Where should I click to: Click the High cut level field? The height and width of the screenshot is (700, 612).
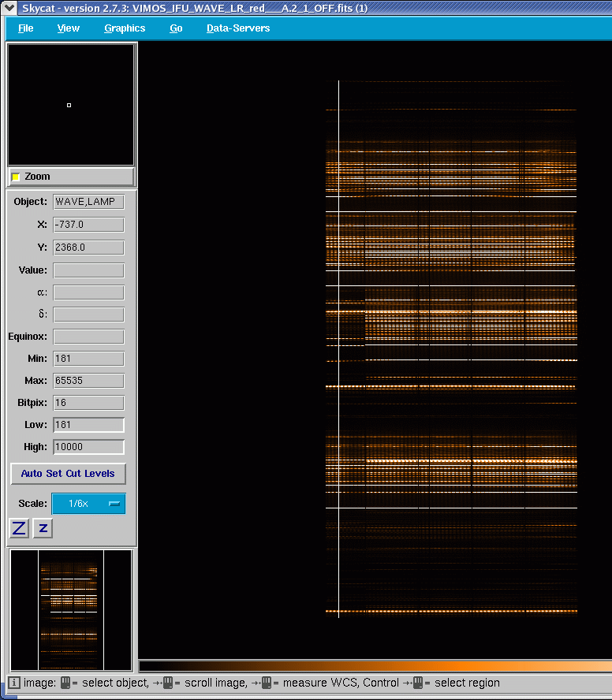tap(88, 447)
